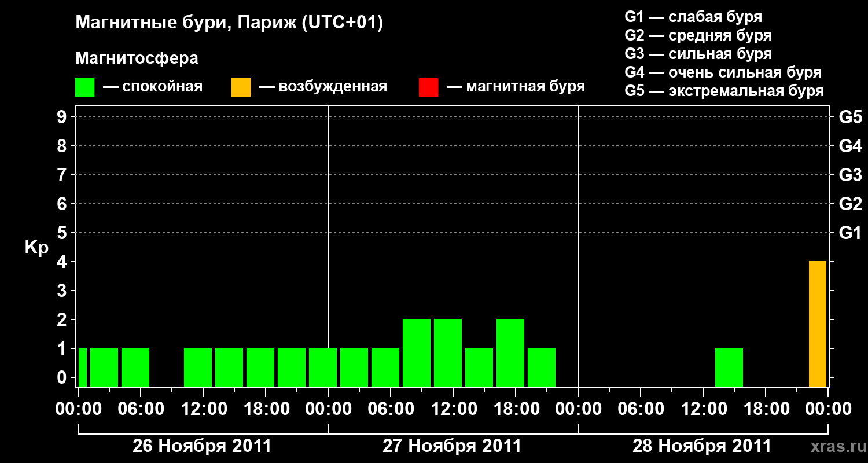Click the last green bar on 27 Ноября
This screenshot has height=463, width=868.
pyautogui.click(x=542, y=367)
